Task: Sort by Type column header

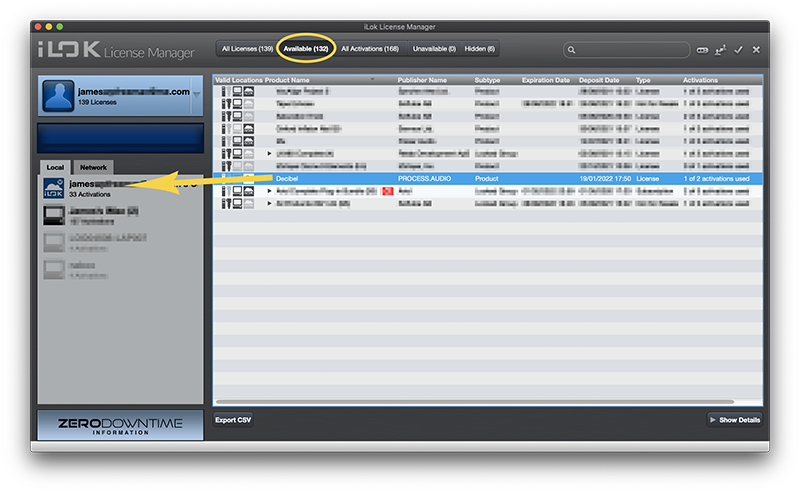Action: (x=643, y=80)
